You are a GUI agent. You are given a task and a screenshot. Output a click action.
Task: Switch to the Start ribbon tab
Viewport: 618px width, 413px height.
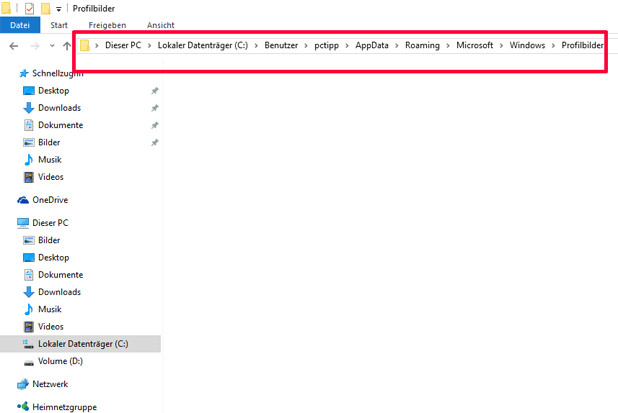[x=59, y=25]
